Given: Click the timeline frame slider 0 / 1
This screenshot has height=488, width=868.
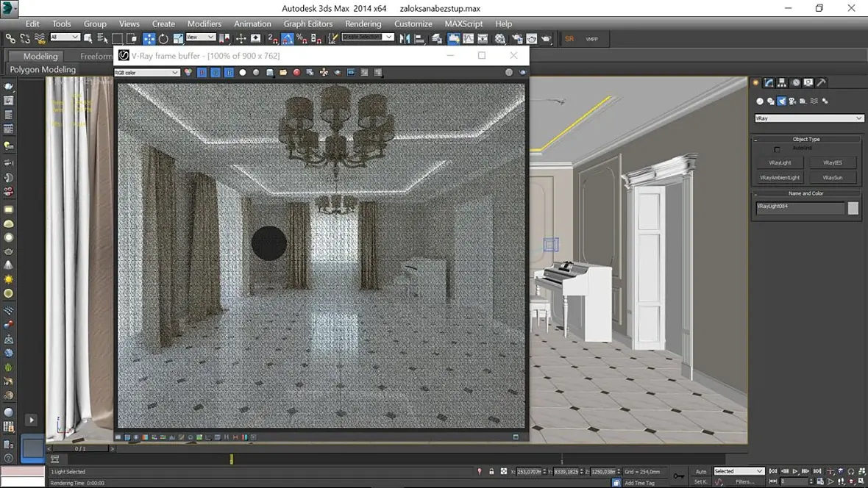Looking at the screenshot, I should click(x=80, y=449).
